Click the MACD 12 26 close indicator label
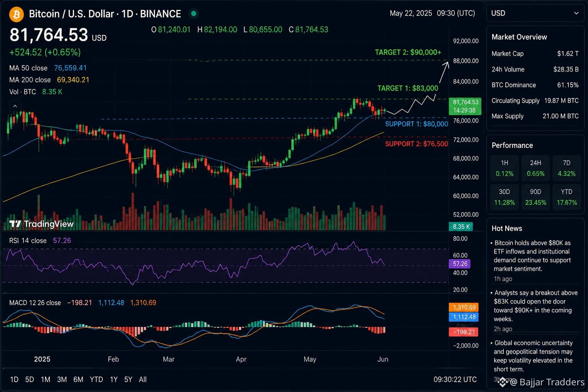The height and width of the screenshot is (392, 588). click(x=35, y=302)
